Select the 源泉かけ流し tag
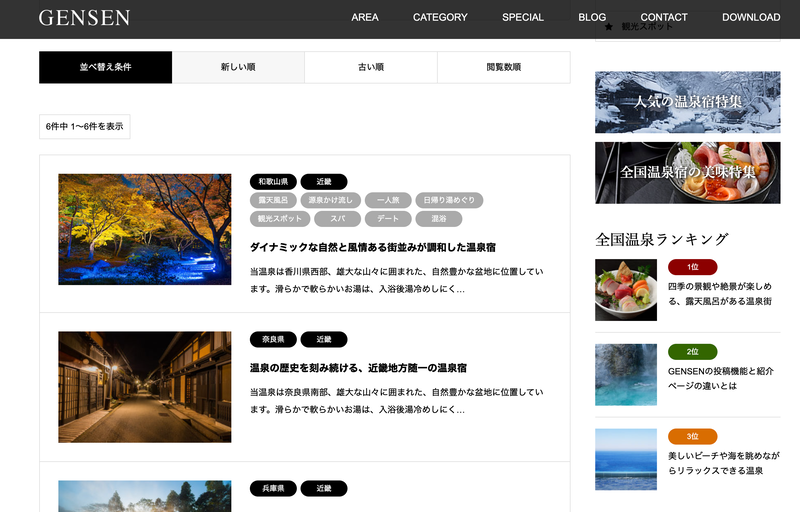The width and height of the screenshot is (800, 512). 331,200
